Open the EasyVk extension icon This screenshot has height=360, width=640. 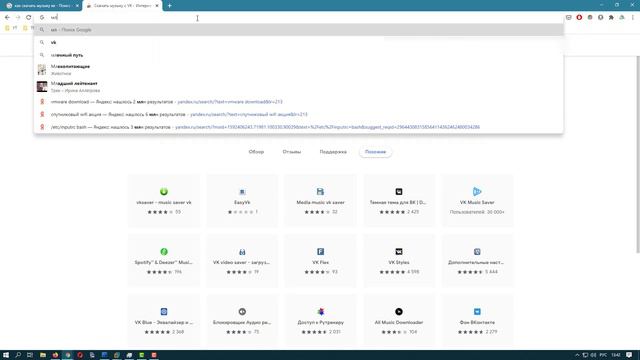[242, 191]
